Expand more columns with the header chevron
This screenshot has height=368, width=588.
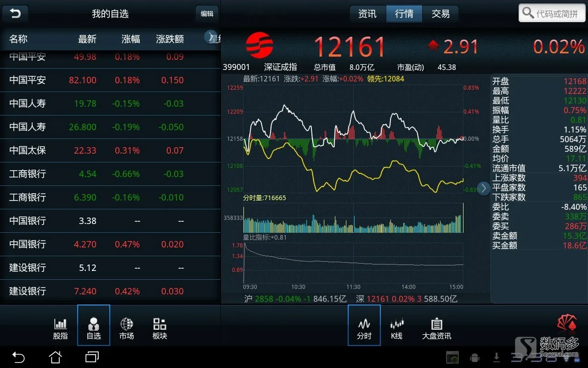[210, 37]
